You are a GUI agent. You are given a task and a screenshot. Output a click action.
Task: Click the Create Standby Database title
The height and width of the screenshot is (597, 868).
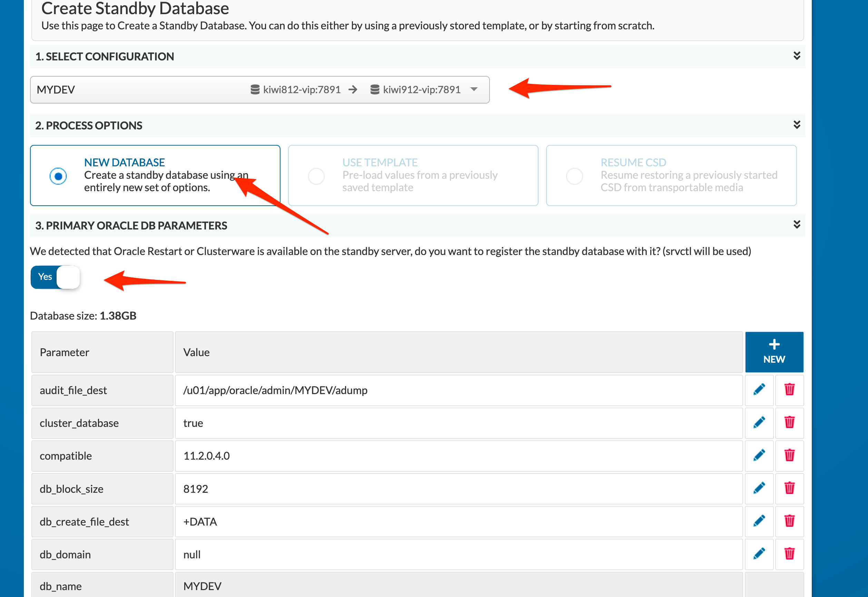[x=135, y=8]
